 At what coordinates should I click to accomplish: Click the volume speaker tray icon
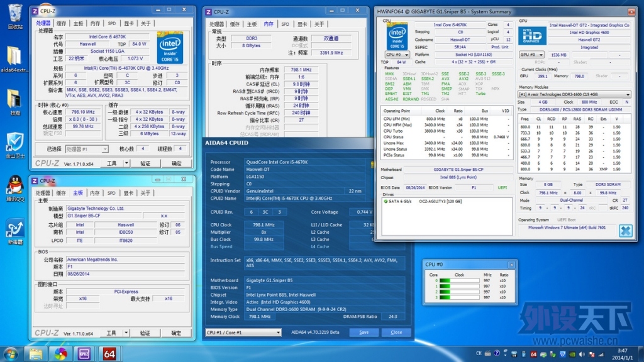tap(582, 354)
